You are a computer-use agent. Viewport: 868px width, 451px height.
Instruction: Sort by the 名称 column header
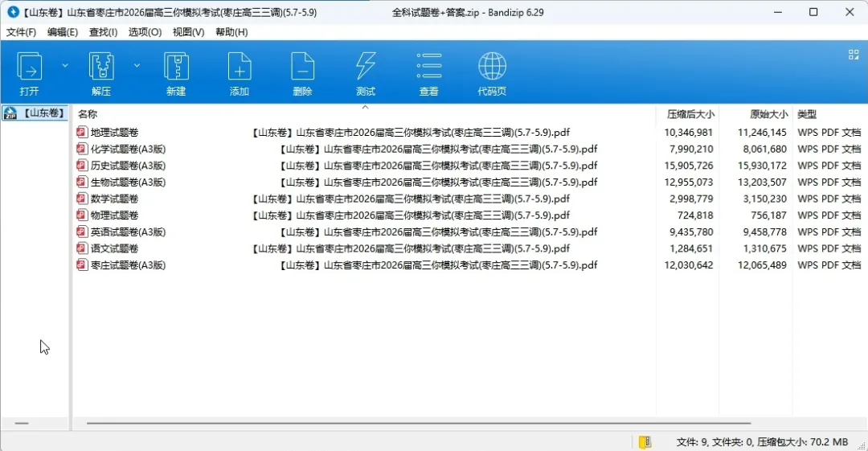[88, 114]
